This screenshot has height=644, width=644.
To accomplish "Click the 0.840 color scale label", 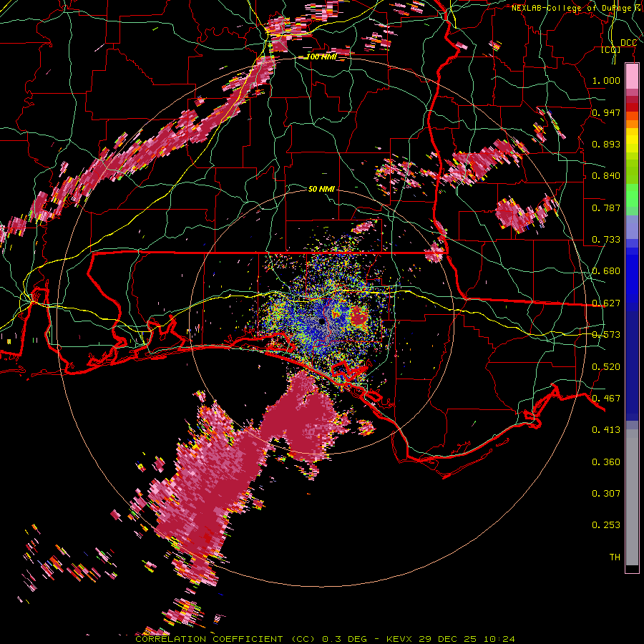I will pyautogui.click(x=606, y=176).
